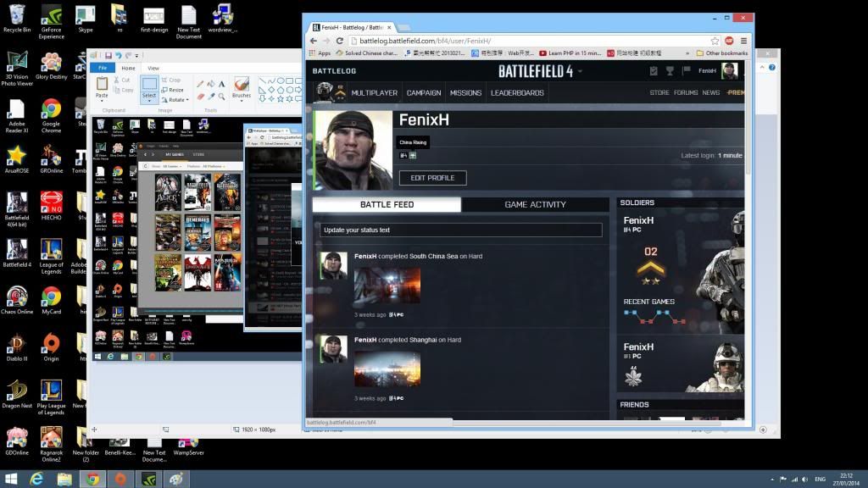Image resolution: width=868 pixels, height=488 pixels.
Task: Open the Rotate dropdown in Paint
Action: pyautogui.click(x=187, y=100)
